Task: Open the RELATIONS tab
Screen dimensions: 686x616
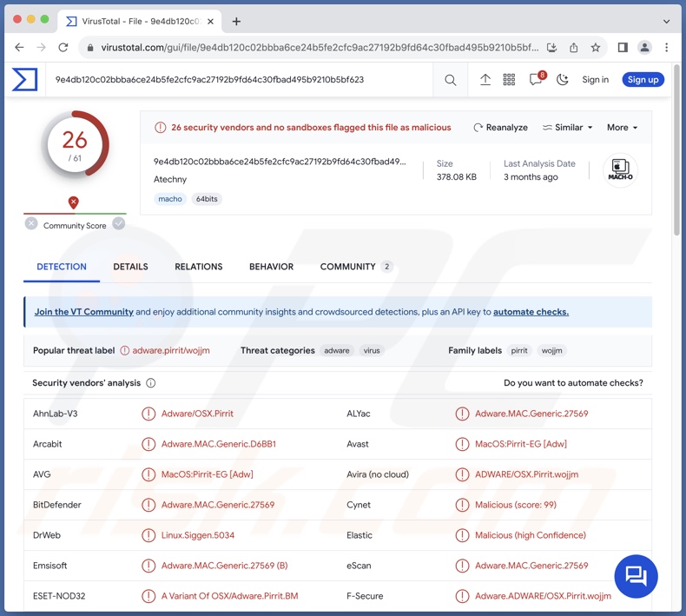Action: pyautogui.click(x=199, y=267)
